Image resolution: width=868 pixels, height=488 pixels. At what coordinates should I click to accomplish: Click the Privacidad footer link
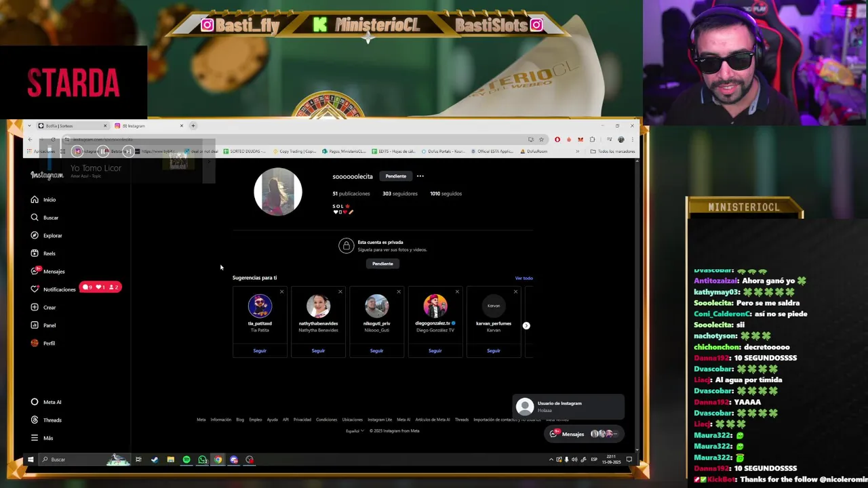302,420
